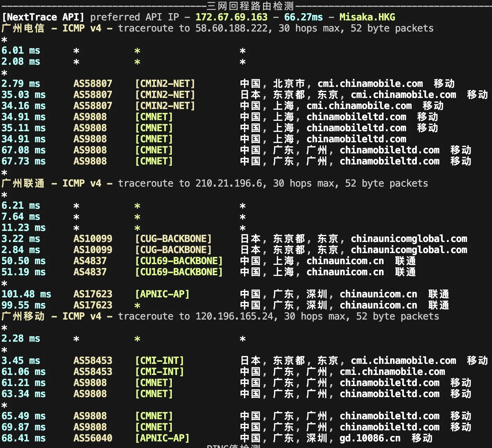Click the 3.22 ms hop time
492x448 pixels.
point(21,239)
